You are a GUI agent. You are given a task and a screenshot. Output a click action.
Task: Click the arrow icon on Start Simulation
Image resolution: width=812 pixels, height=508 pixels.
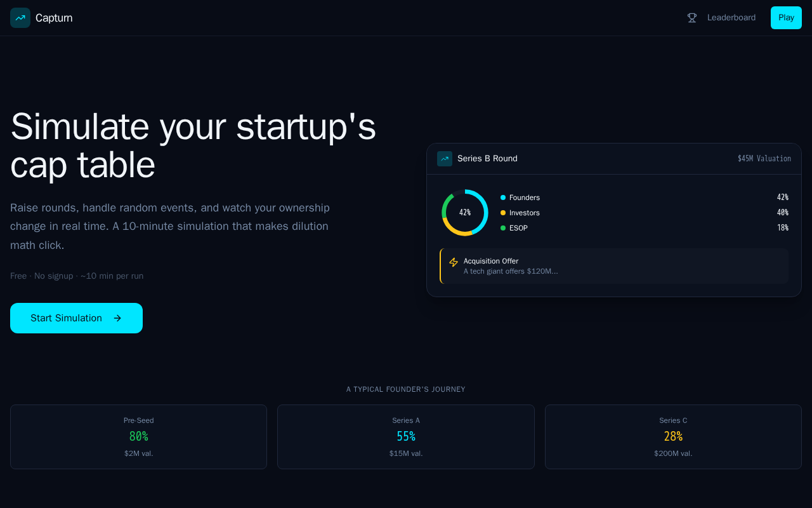pyautogui.click(x=117, y=318)
